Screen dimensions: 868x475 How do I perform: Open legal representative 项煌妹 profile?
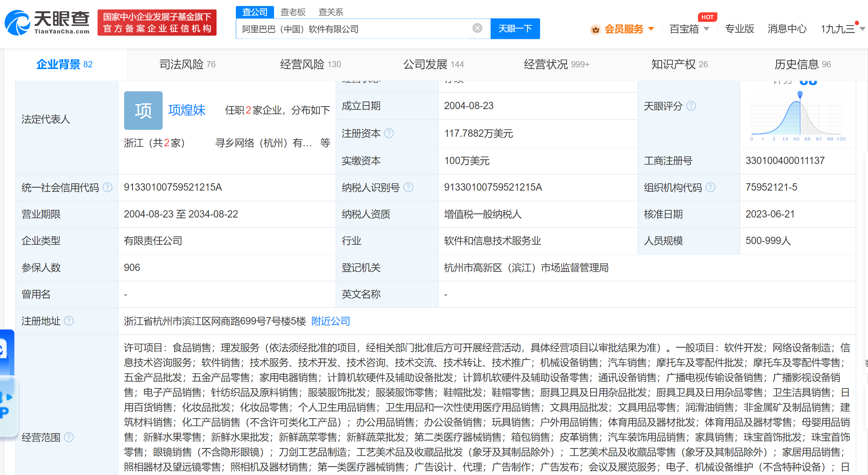click(187, 110)
